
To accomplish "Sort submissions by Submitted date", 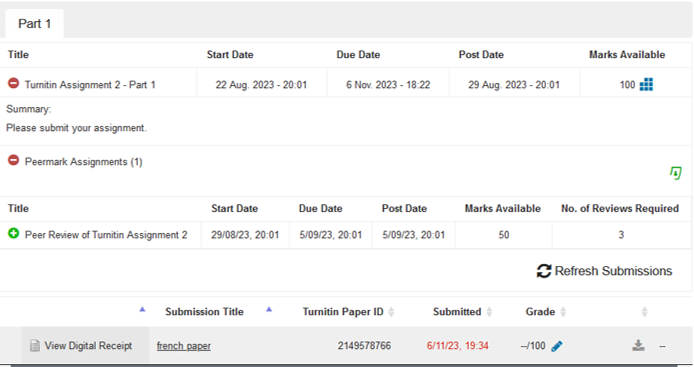I will tap(489, 312).
